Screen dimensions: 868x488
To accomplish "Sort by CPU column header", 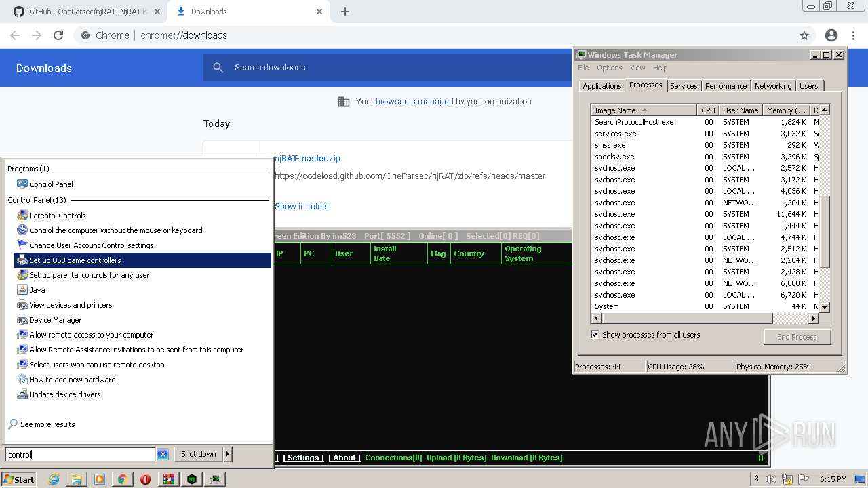I will pos(708,110).
